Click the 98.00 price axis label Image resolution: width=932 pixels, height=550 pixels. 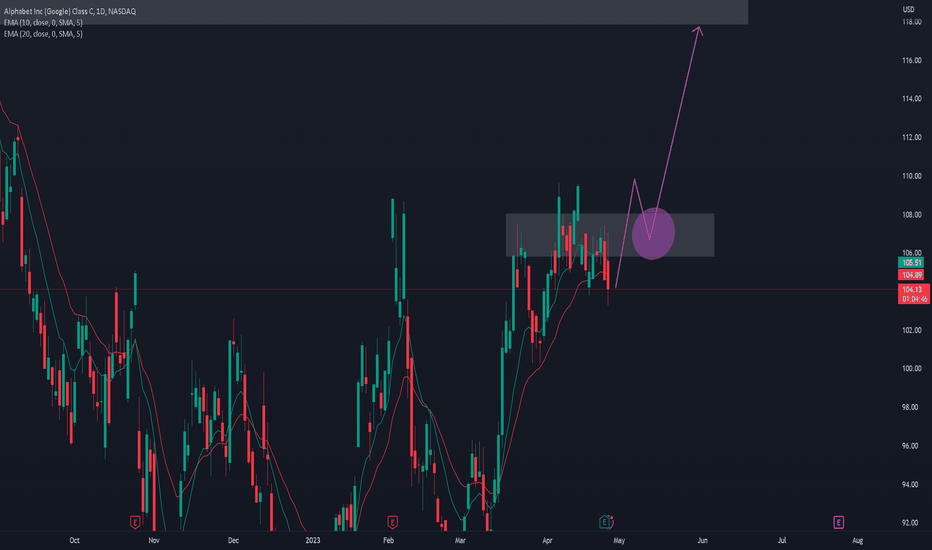point(912,407)
